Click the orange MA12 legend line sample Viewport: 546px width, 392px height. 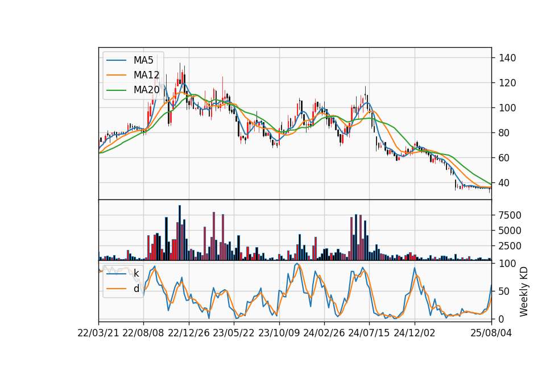[116, 75]
